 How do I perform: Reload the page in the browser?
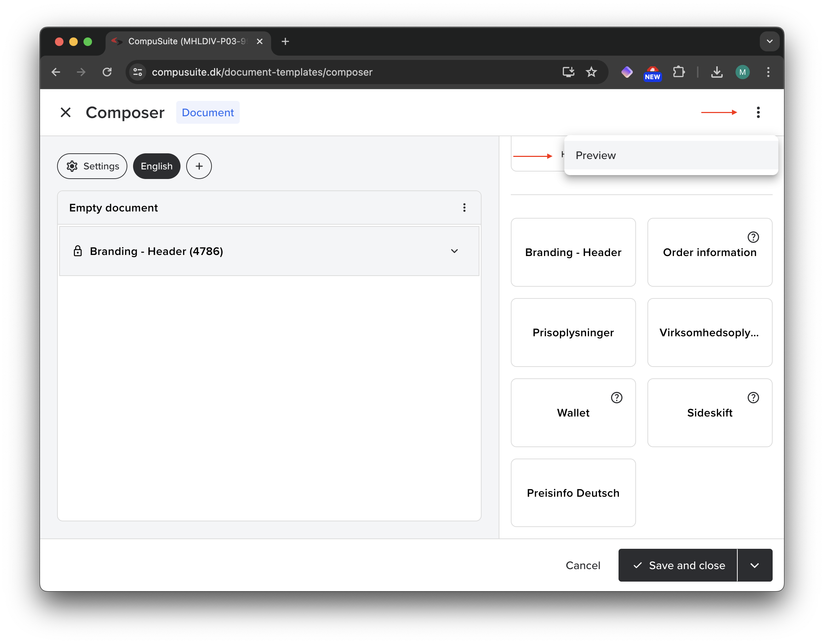107,72
